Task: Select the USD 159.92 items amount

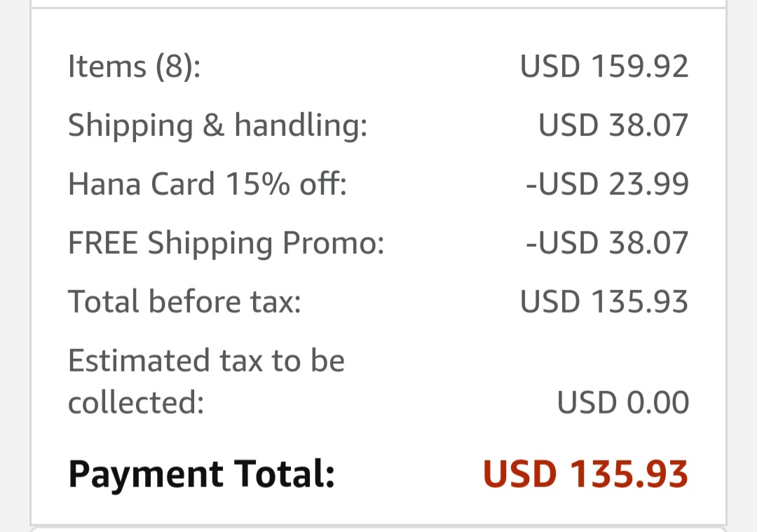Action: pyautogui.click(x=604, y=67)
